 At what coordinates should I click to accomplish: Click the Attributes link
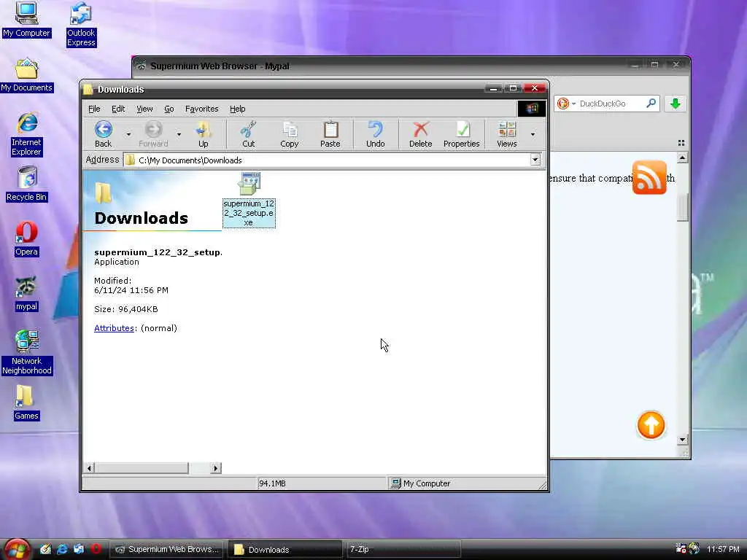(114, 327)
